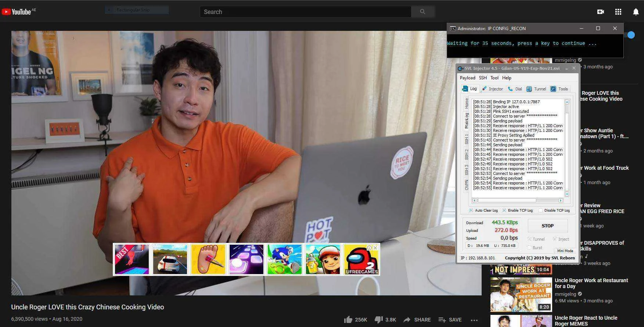This screenshot has width=644, height=327.
Task: Switch SVL Injector to Mini Mode
Action: [x=565, y=251]
